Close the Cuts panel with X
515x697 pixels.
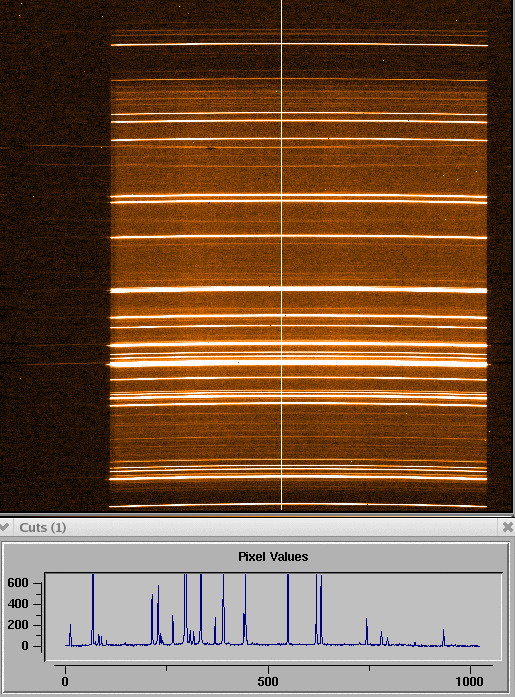[x=507, y=527]
